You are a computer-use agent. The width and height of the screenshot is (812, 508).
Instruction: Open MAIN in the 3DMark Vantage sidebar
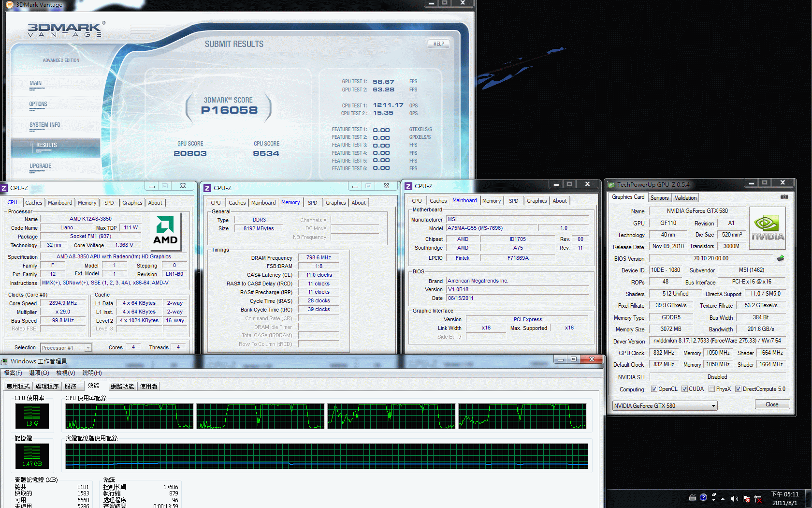[35, 83]
